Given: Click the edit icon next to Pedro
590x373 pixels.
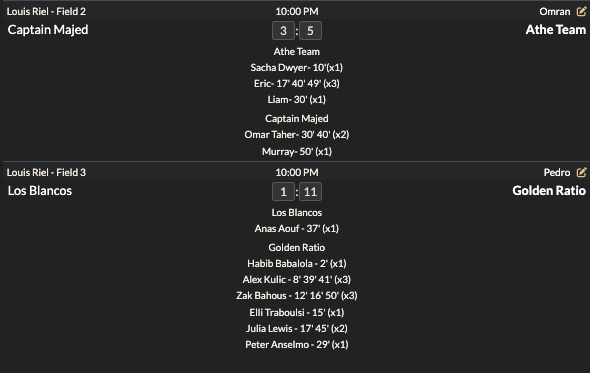Looking at the screenshot, I should coord(581,172).
